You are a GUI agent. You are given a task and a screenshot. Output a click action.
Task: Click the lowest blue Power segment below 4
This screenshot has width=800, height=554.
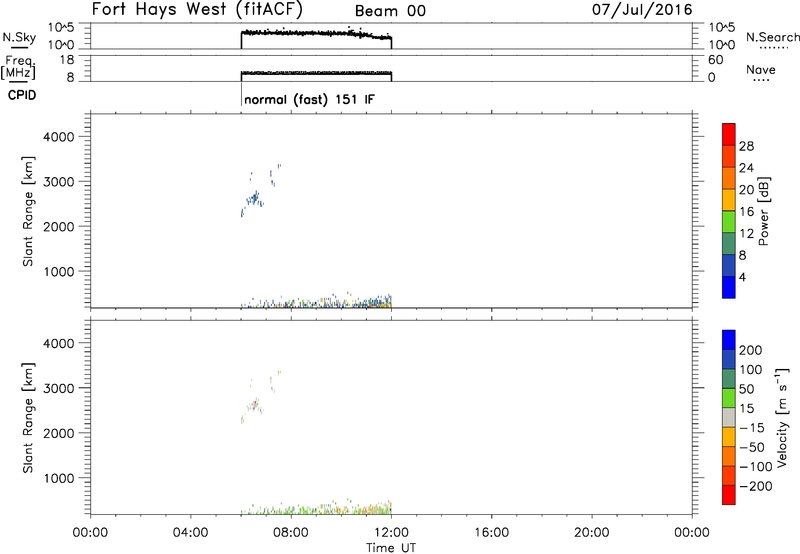(x=729, y=287)
